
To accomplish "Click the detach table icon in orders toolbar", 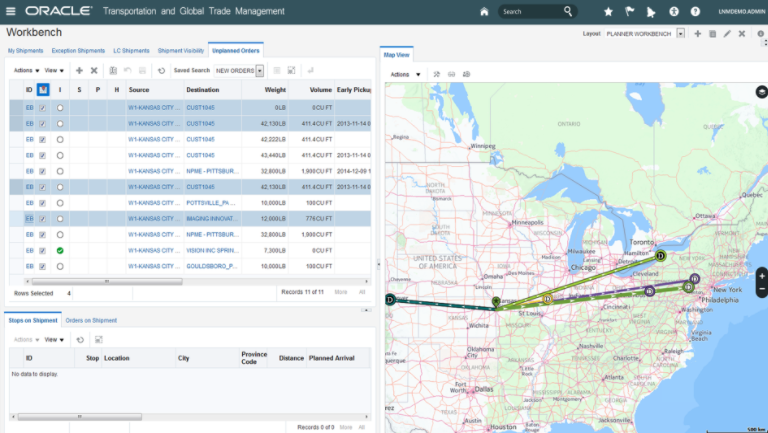I will pos(291,71).
